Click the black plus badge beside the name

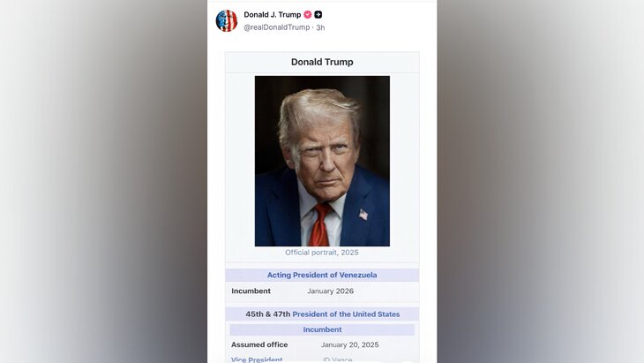318,15
